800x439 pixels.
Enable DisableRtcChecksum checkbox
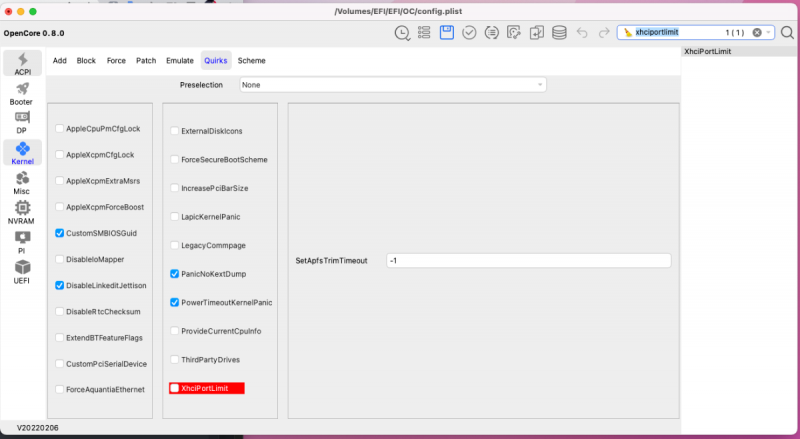[60, 311]
